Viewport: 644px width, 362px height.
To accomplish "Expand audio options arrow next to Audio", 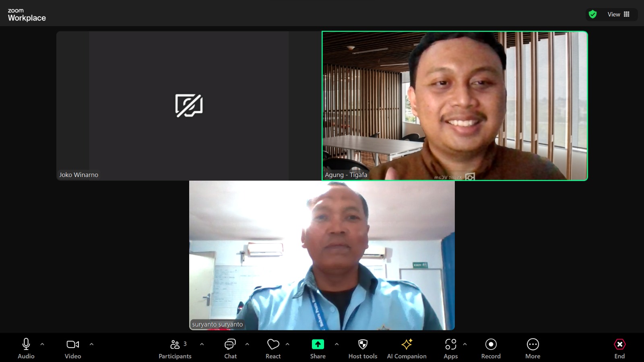I will click(42, 344).
